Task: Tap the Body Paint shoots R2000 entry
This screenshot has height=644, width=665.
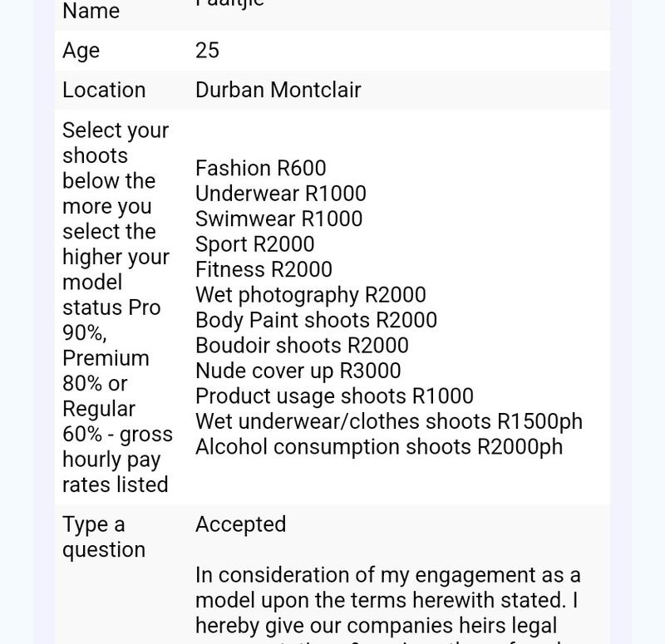Action: tap(316, 320)
